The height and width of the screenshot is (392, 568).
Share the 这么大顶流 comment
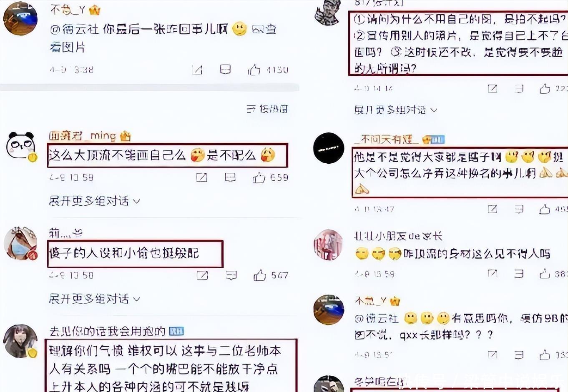[201, 178]
